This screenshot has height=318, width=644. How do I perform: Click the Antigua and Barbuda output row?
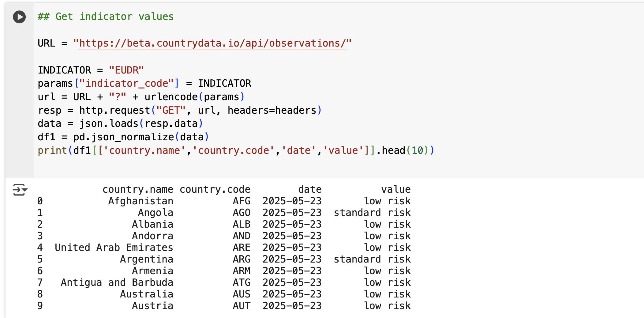[224, 282]
